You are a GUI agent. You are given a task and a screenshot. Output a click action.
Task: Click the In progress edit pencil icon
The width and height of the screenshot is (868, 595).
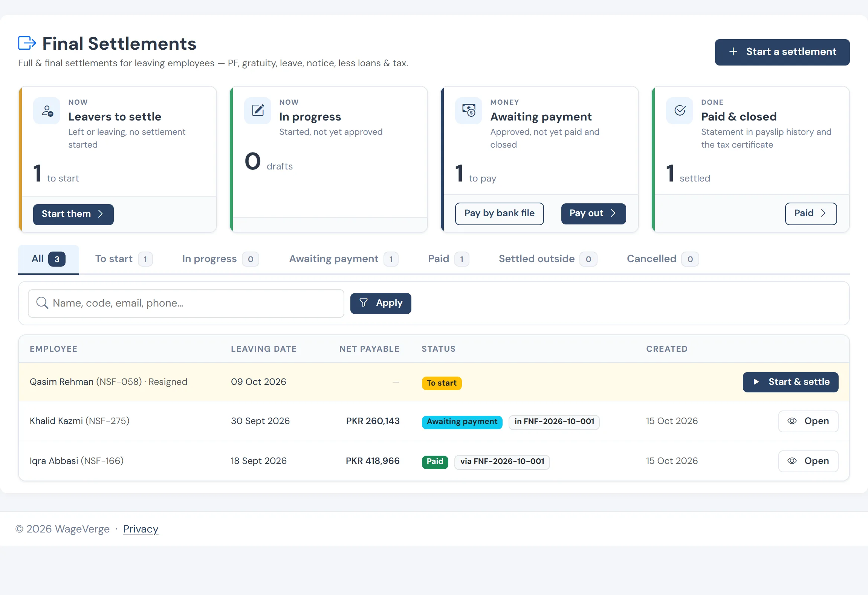tap(258, 111)
